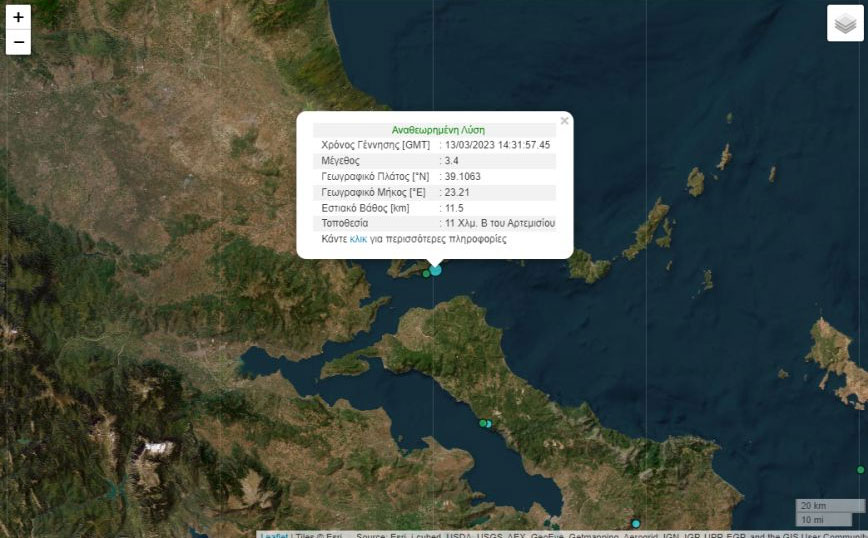Viewport: 868px width, 538px height.
Task: Click longitude value 23.21
Action: coord(457,193)
